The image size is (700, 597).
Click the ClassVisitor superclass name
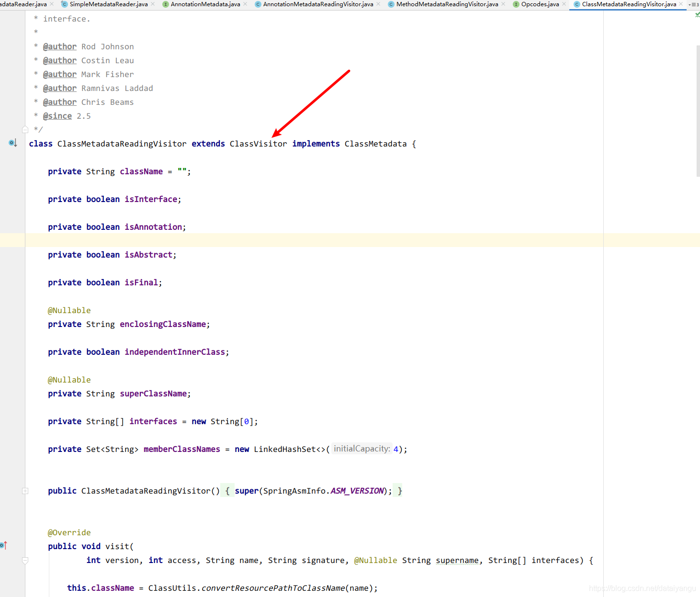[259, 144]
